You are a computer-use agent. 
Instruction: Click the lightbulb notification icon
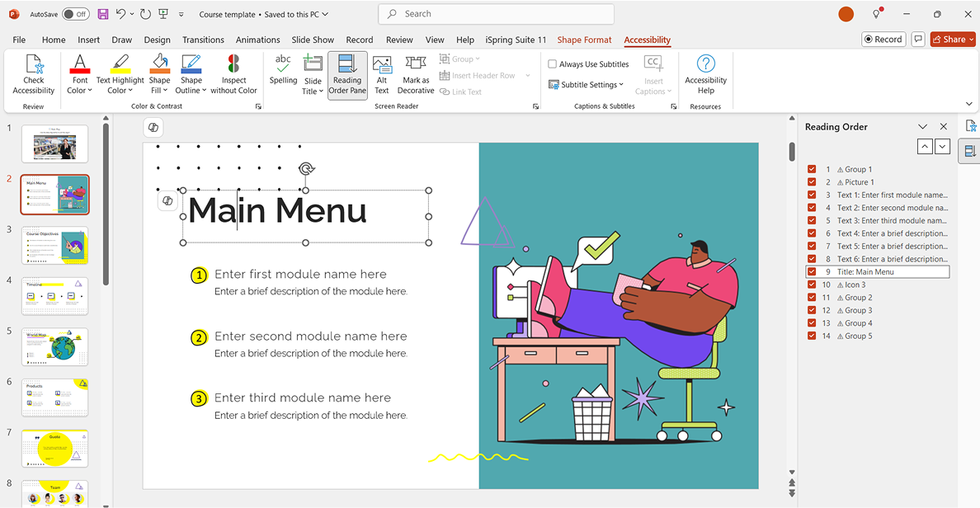pyautogui.click(x=877, y=14)
